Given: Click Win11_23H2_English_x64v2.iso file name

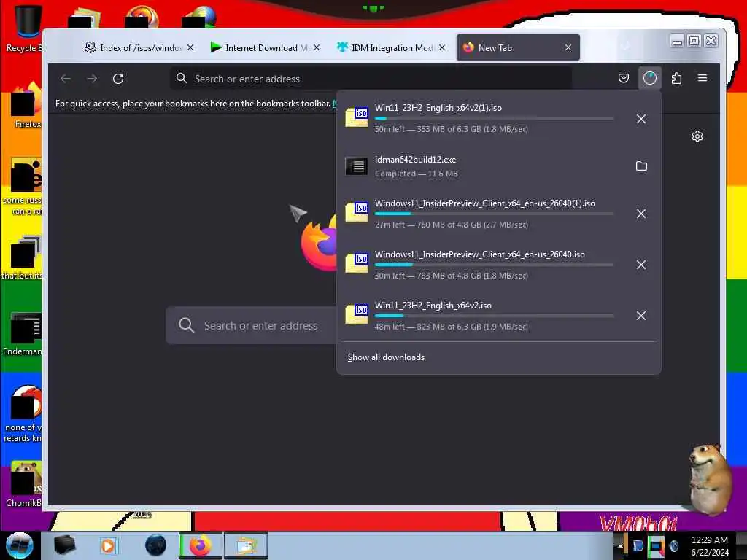Looking at the screenshot, I should (433, 306).
